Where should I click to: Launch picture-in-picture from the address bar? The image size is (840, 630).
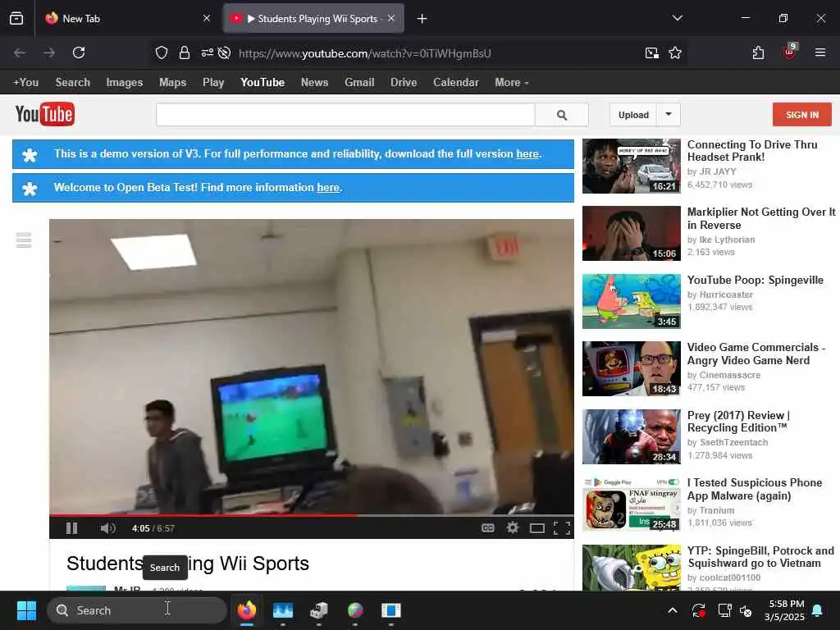pyautogui.click(x=651, y=52)
